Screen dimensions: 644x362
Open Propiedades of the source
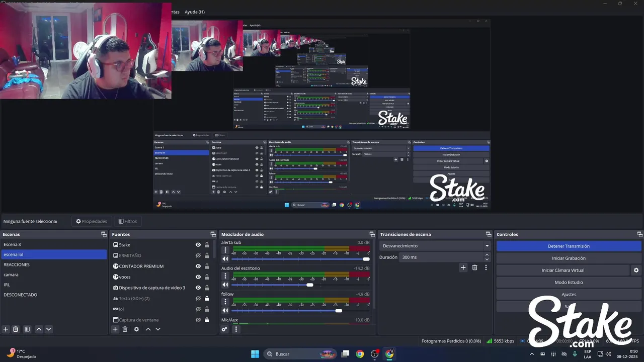92,221
